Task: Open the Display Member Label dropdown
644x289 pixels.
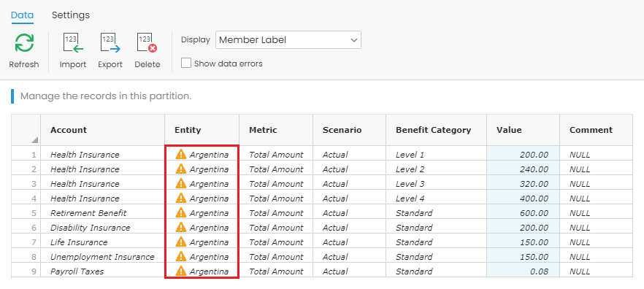Action: coord(288,40)
